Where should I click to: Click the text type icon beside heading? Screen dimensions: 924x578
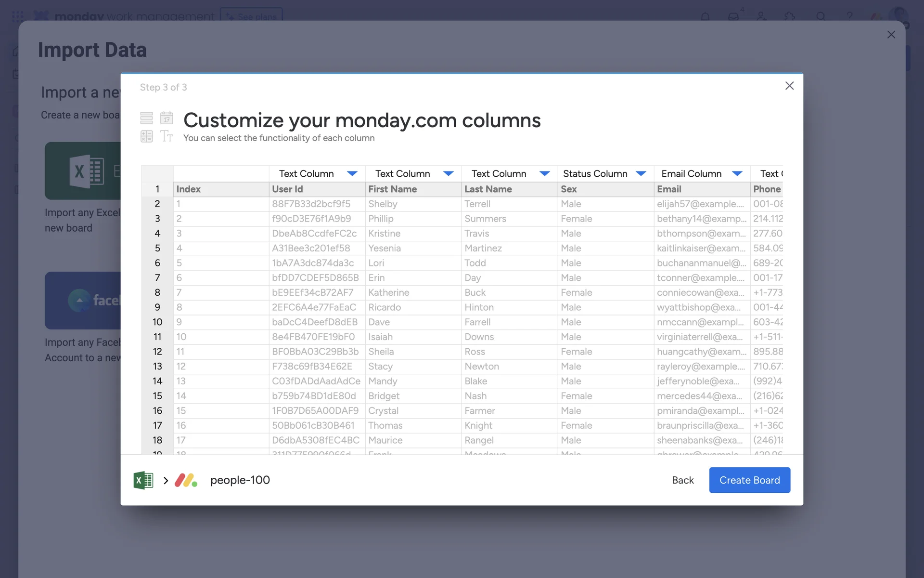167,136
